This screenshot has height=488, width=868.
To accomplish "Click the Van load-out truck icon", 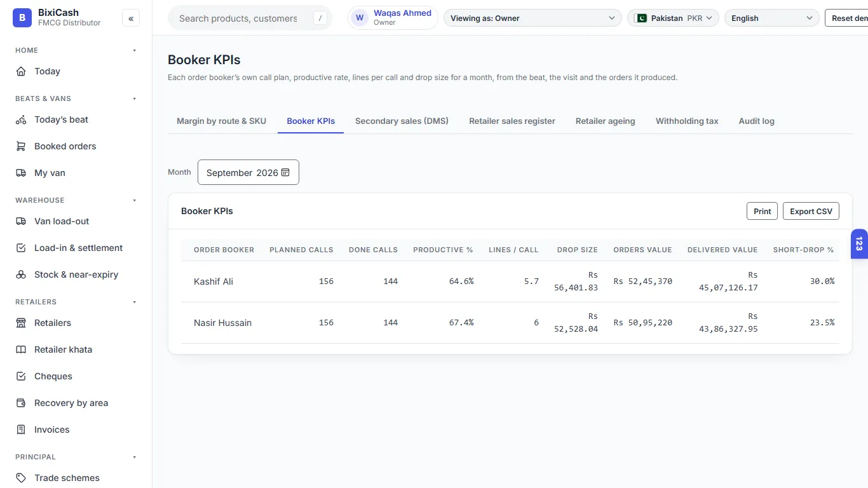I will coord(21,221).
